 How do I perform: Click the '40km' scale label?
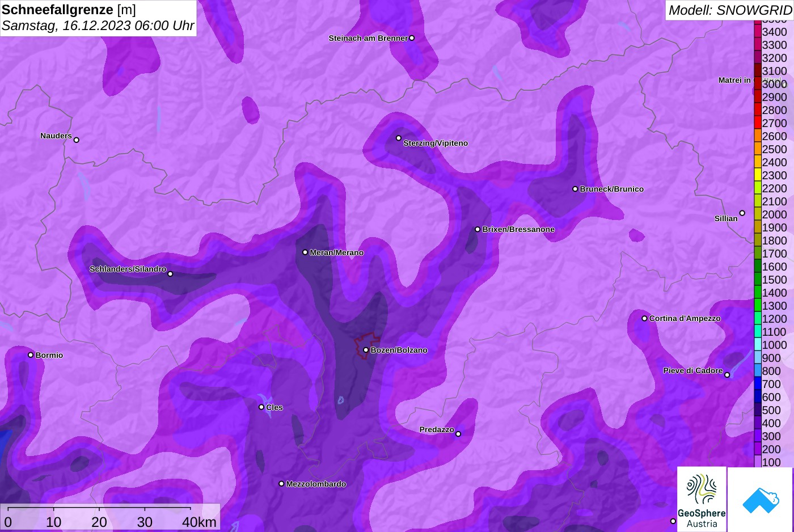(x=199, y=522)
